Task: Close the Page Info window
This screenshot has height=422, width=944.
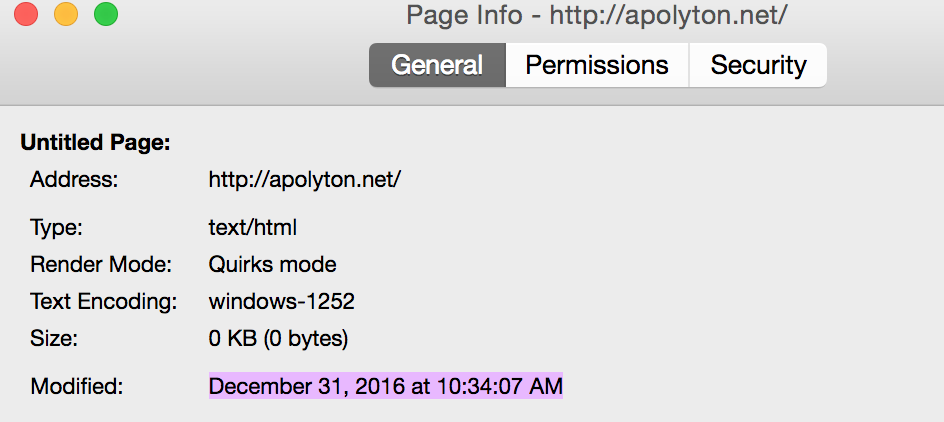Action: 27,15
